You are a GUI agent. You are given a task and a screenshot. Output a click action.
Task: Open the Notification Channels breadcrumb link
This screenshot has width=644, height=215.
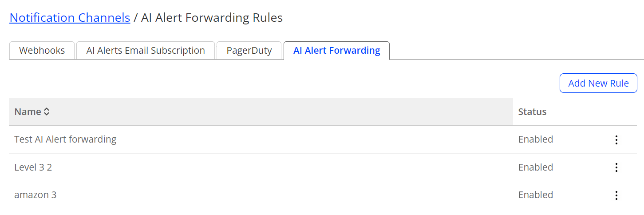(x=70, y=18)
